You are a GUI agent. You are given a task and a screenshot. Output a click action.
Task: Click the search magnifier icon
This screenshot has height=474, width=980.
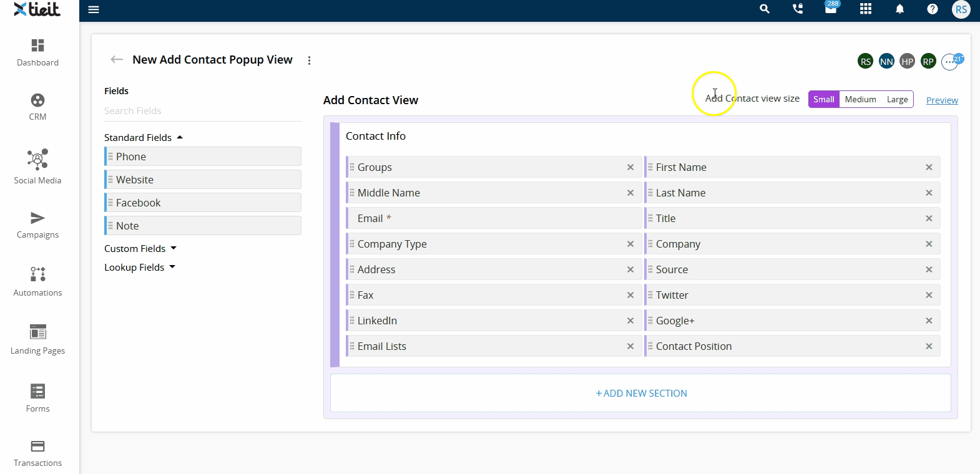[x=765, y=9]
